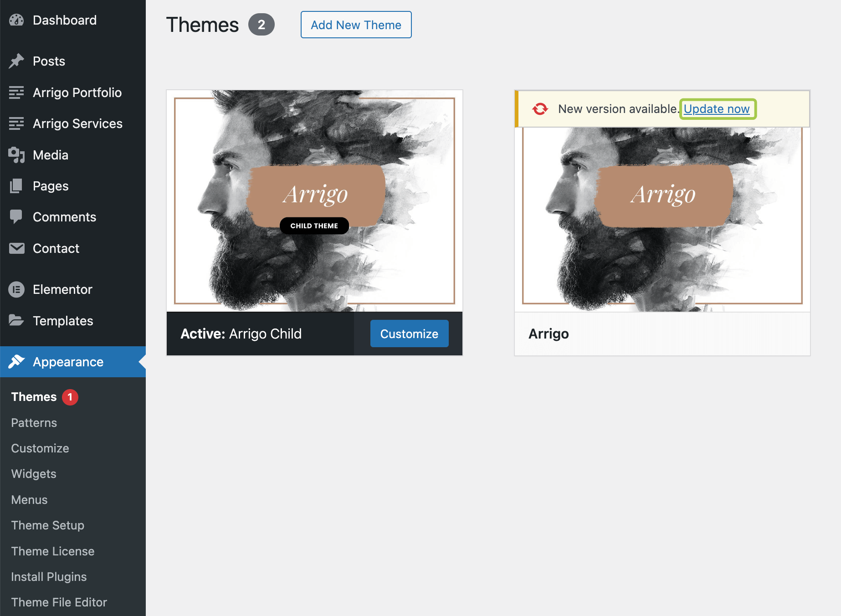This screenshot has height=616, width=841.
Task: Open Arrigo Services menu item
Action: (77, 123)
